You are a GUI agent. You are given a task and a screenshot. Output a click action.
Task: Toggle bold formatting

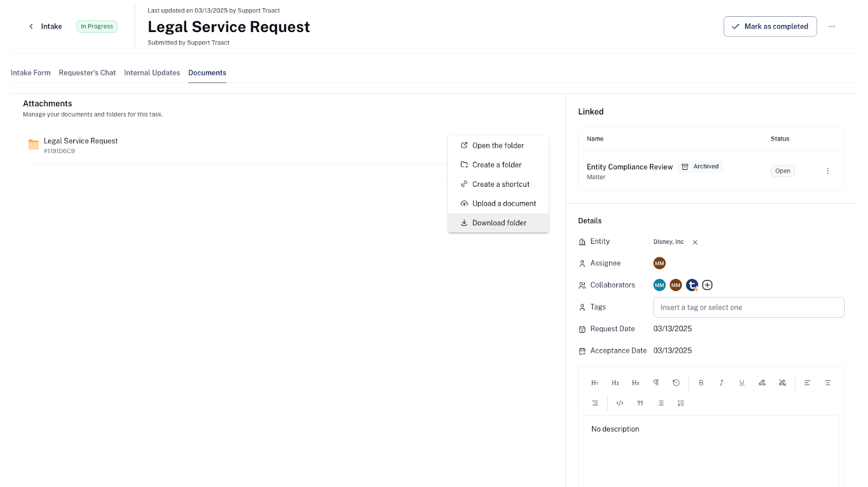701,383
